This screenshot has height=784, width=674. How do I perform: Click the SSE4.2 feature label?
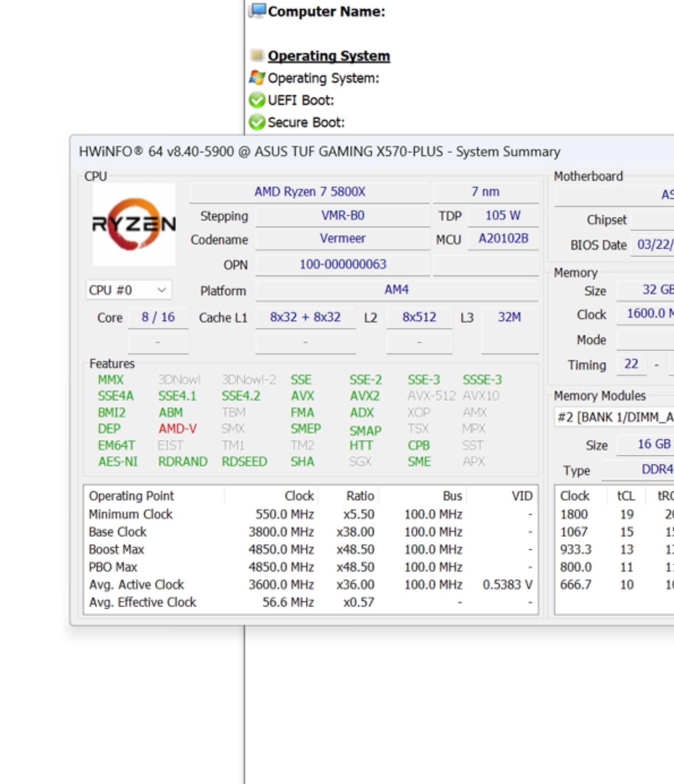click(241, 396)
